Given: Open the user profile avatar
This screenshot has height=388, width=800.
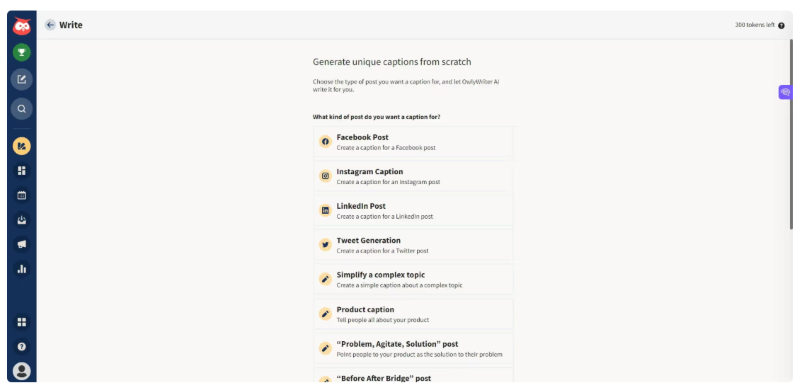Looking at the screenshot, I should (x=21, y=371).
